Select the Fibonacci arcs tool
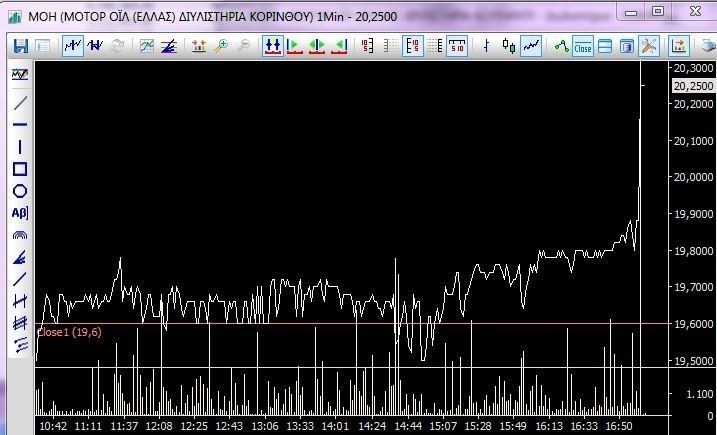717x435 pixels. tap(20, 235)
